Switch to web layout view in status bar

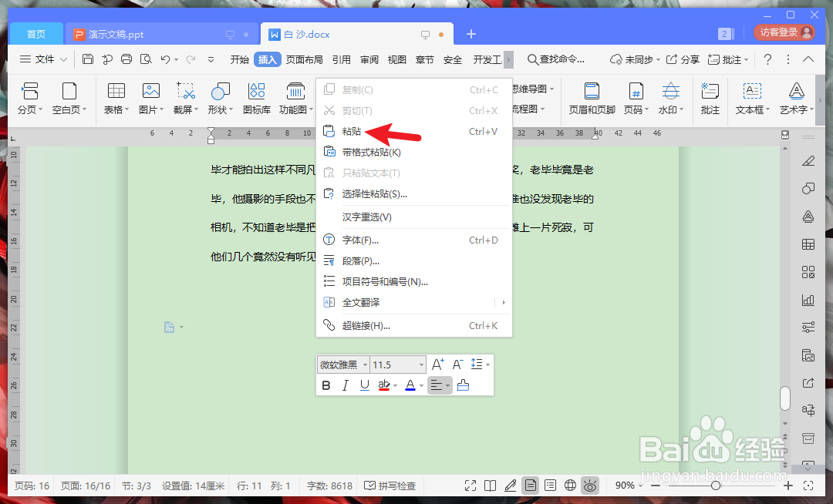coord(570,486)
